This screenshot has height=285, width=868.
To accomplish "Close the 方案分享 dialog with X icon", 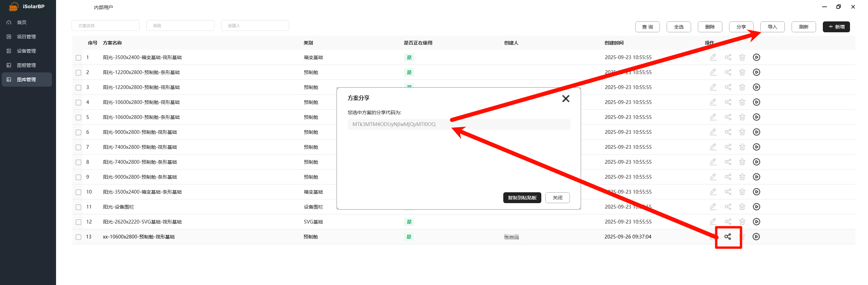I will (x=565, y=99).
